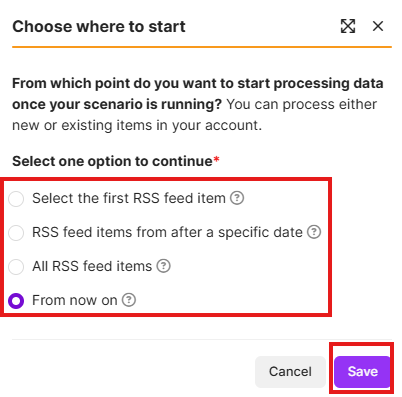Click the 'All RSS feed items' label text
The width and height of the screenshot is (402, 397).
click(x=92, y=266)
